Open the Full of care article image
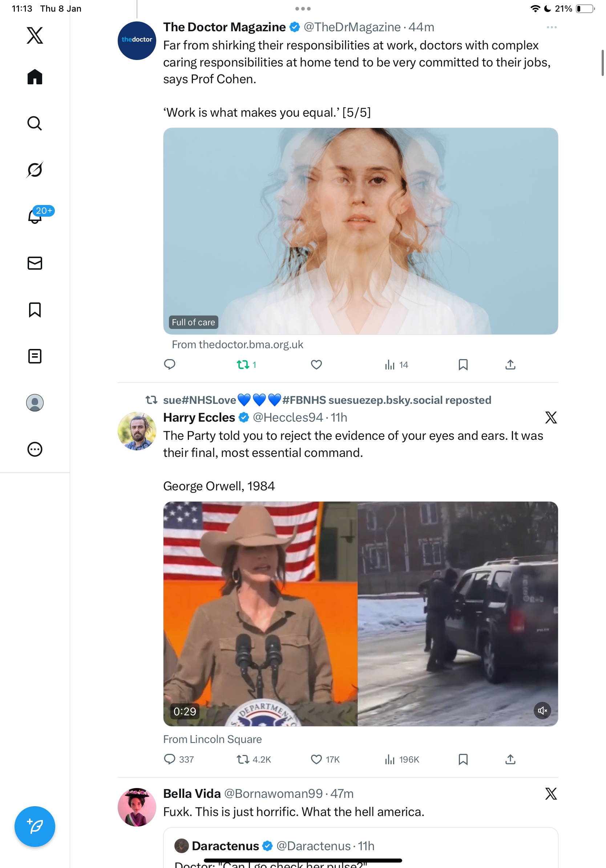 click(360, 230)
